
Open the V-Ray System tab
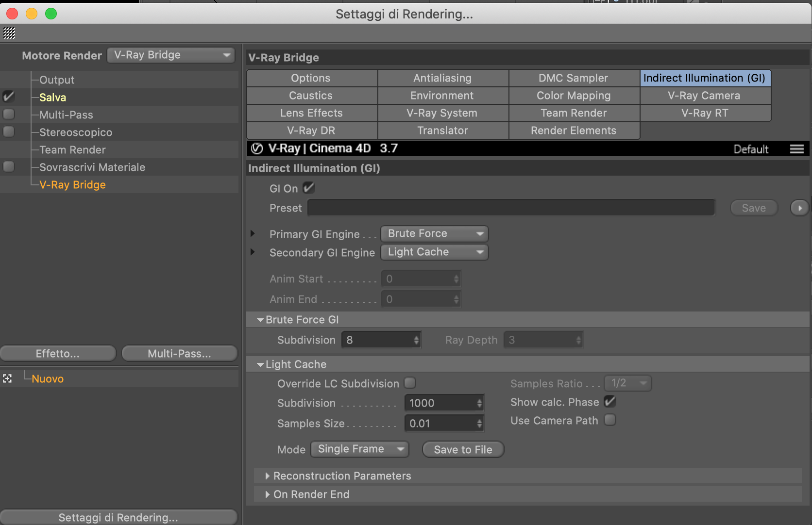[443, 113]
